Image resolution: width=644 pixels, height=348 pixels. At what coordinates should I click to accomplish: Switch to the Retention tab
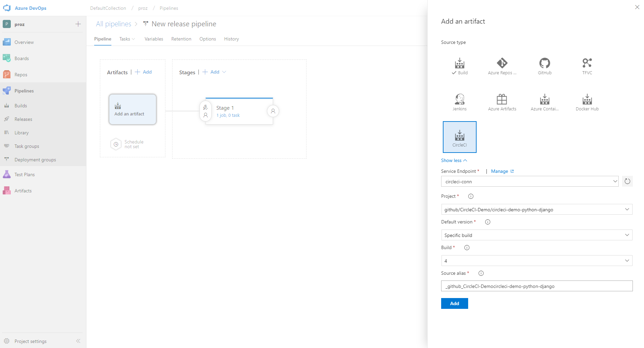click(x=181, y=39)
